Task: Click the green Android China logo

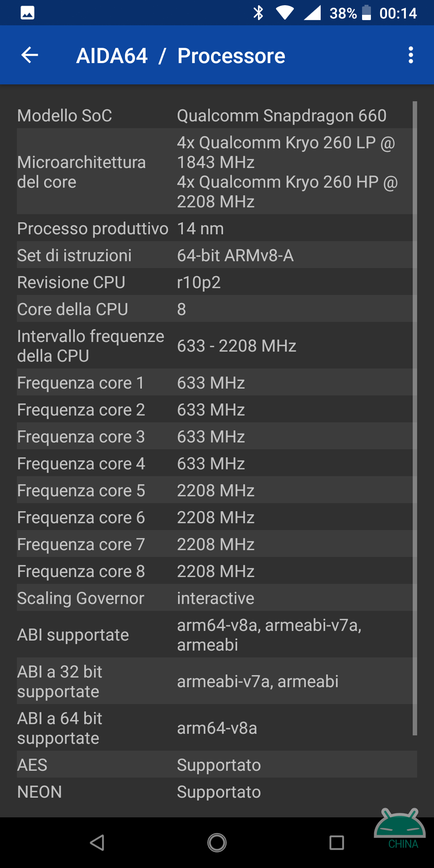Action: pyautogui.click(x=400, y=829)
